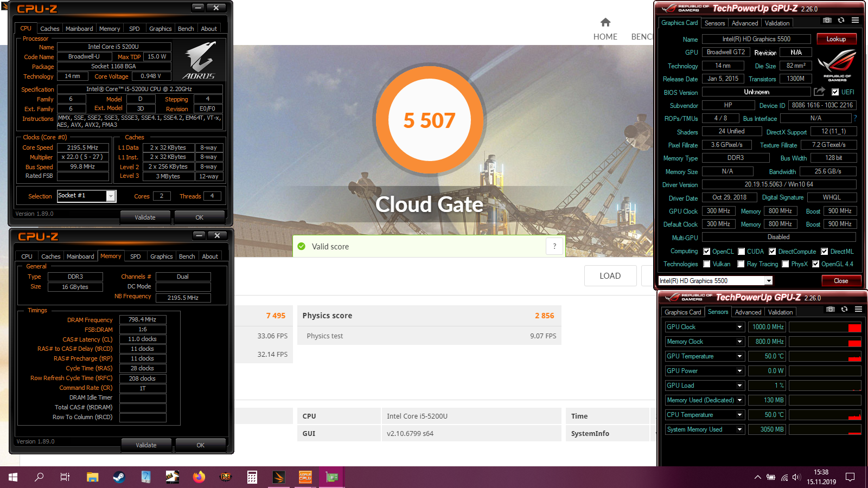Open Task View on the taskbar
Image resolution: width=868 pixels, height=488 pixels.
coord(65,477)
